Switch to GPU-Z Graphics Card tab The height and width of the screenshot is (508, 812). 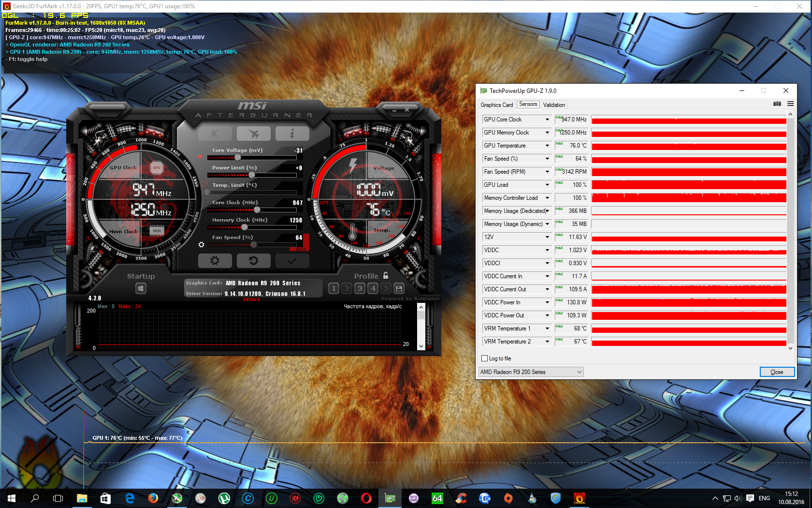click(496, 105)
